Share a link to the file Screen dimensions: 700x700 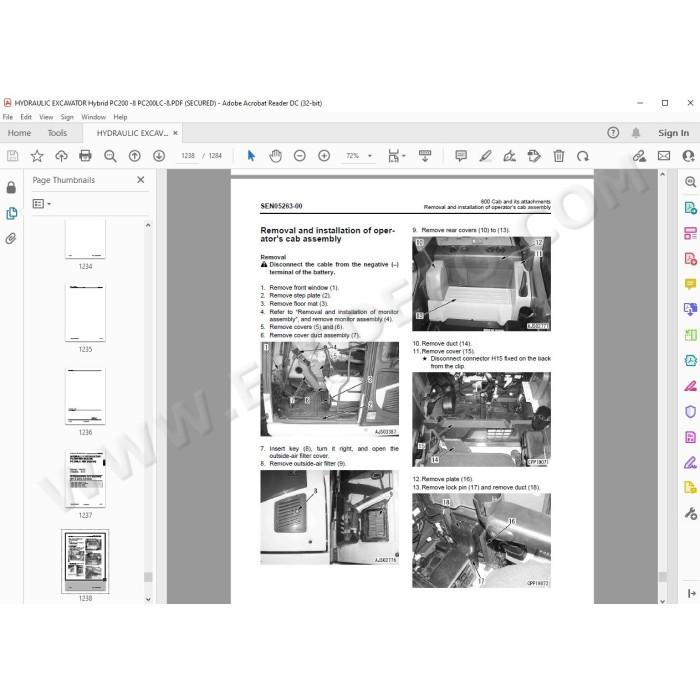(639, 156)
